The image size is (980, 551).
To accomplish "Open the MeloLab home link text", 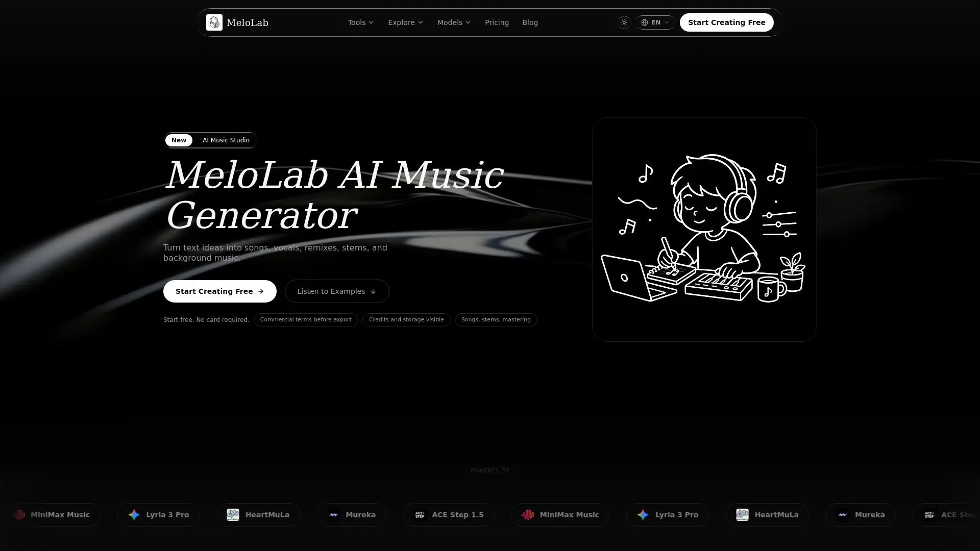I will [248, 22].
